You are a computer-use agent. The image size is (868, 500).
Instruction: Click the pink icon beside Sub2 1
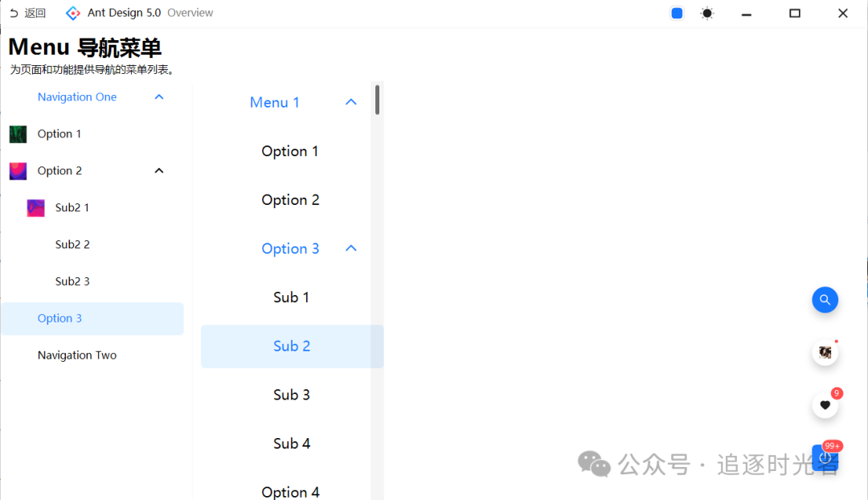(x=35, y=207)
